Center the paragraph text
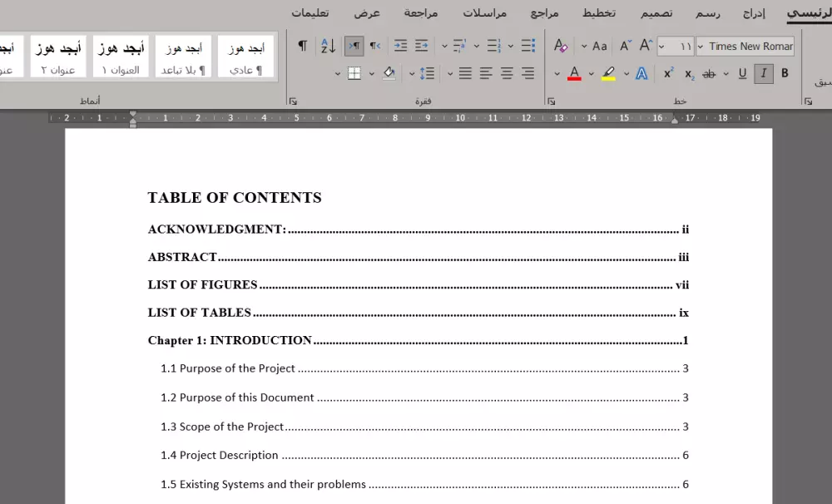This screenshot has height=504, width=832. [x=507, y=73]
